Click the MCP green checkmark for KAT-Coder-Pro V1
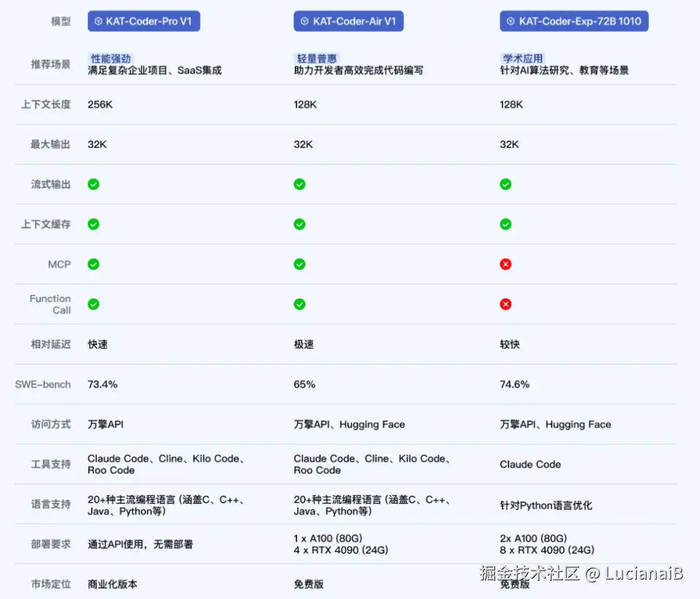700x599 pixels. [93, 264]
